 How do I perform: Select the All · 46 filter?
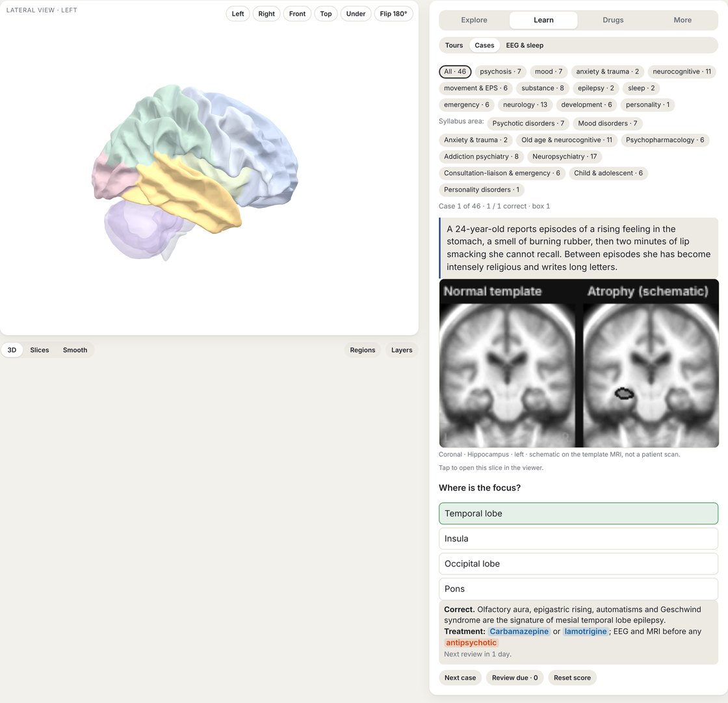coord(455,71)
